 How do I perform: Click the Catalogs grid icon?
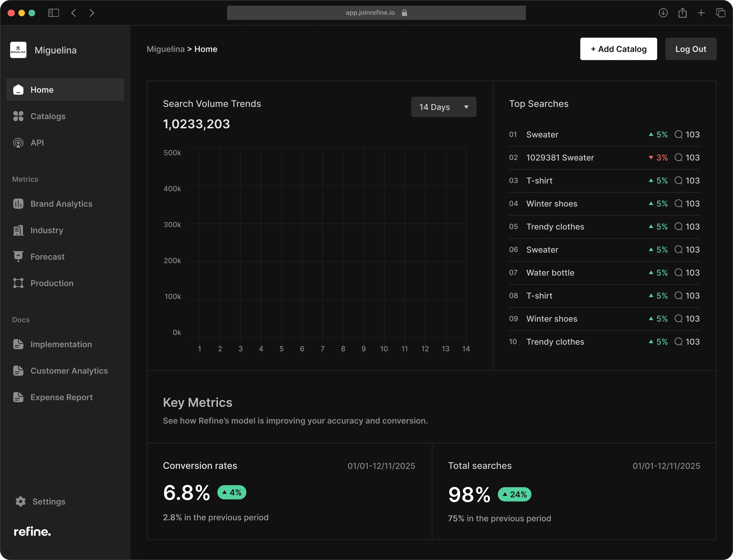tap(18, 116)
